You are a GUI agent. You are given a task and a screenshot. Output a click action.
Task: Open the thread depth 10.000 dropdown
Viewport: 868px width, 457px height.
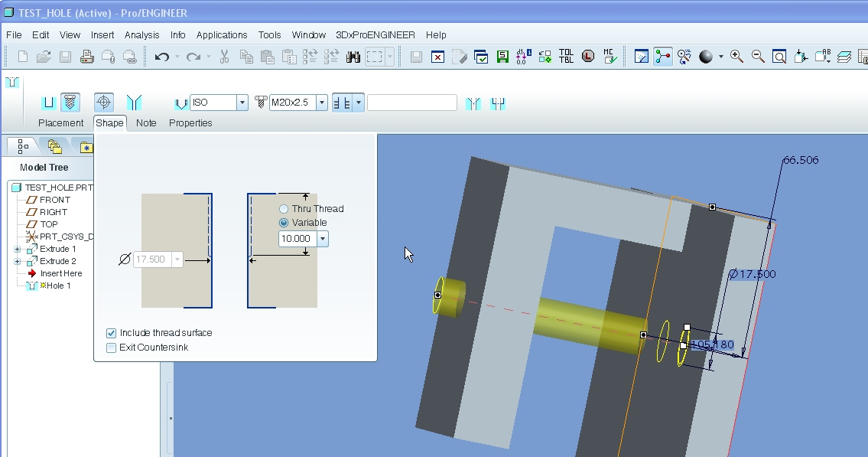(322, 239)
